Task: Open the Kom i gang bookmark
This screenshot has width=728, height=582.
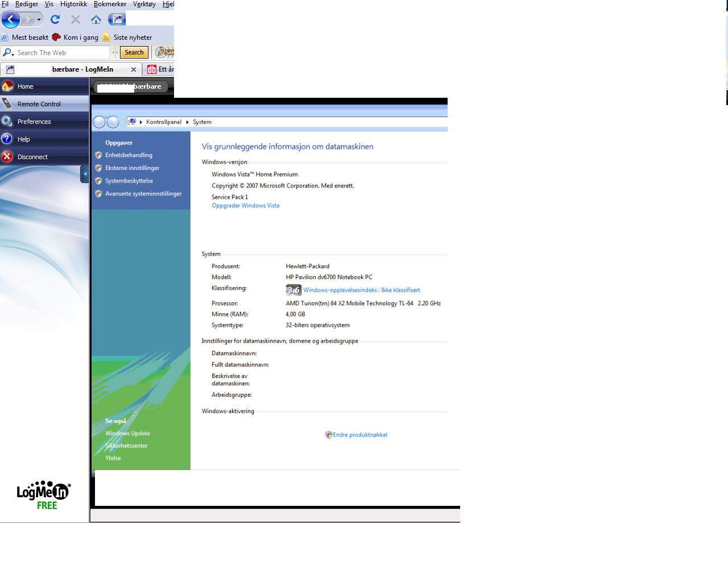Action: [75, 37]
